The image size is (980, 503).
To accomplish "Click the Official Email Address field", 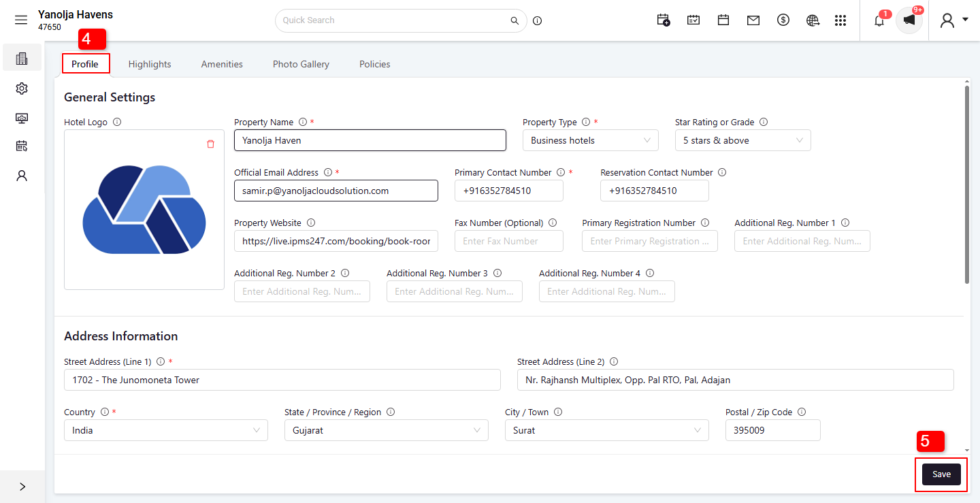I will coord(336,191).
